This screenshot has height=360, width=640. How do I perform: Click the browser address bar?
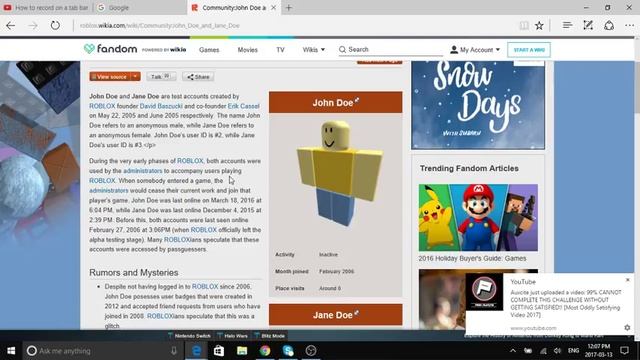click(x=294, y=25)
